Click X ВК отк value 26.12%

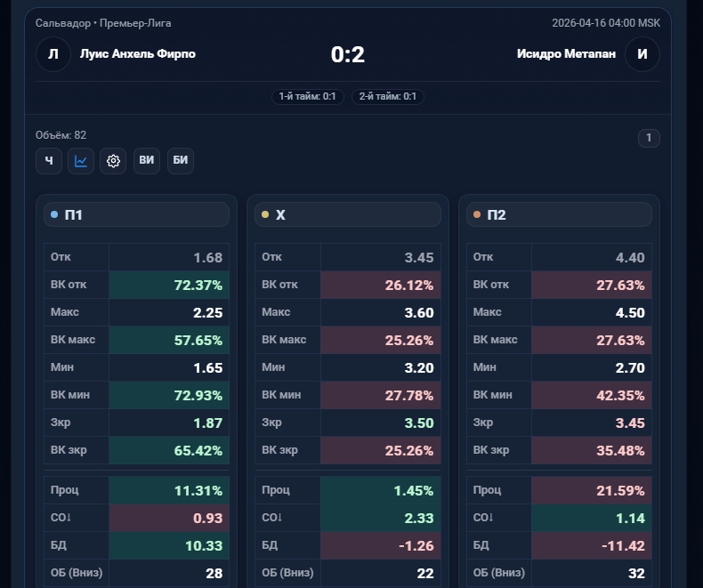[409, 285]
